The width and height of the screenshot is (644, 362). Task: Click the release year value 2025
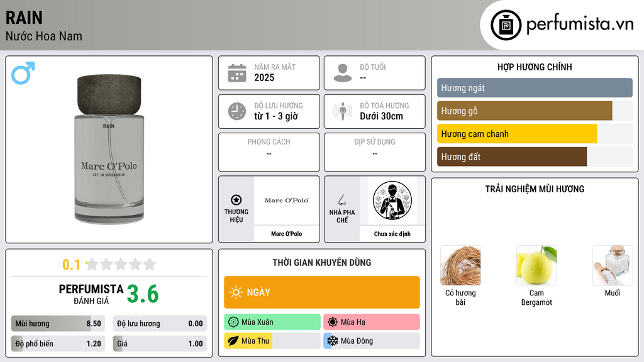pos(264,77)
